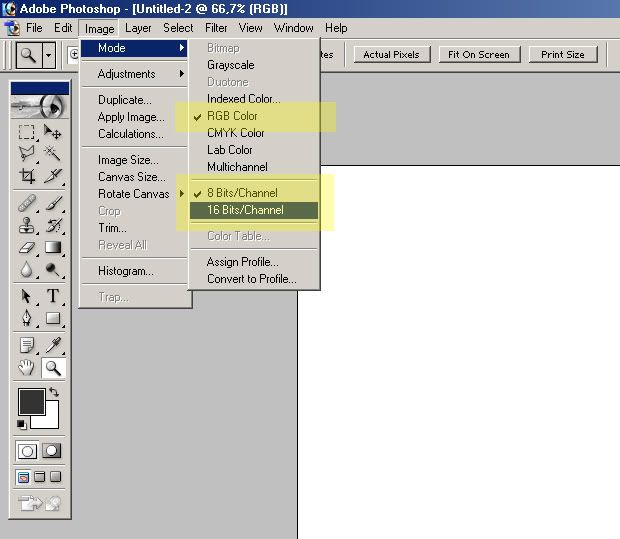Screen dimensions: 620x539
Task: Select the Eyedropper tool
Action: click(x=52, y=345)
